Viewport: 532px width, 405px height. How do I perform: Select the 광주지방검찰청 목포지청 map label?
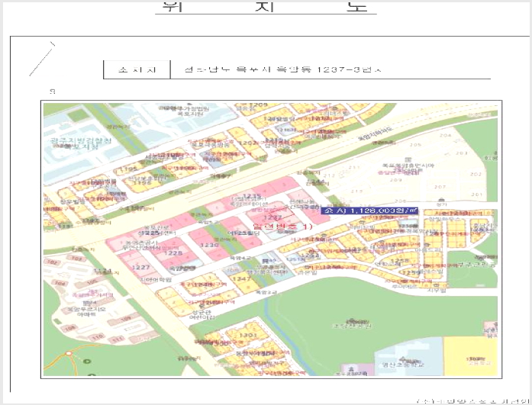pyautogui.click(x=81, y=143)
